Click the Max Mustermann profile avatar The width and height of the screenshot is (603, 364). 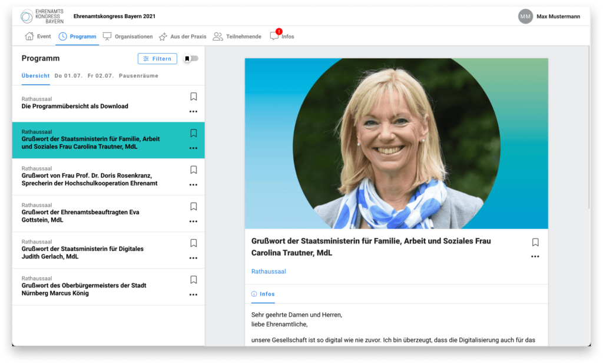point(525,16)
